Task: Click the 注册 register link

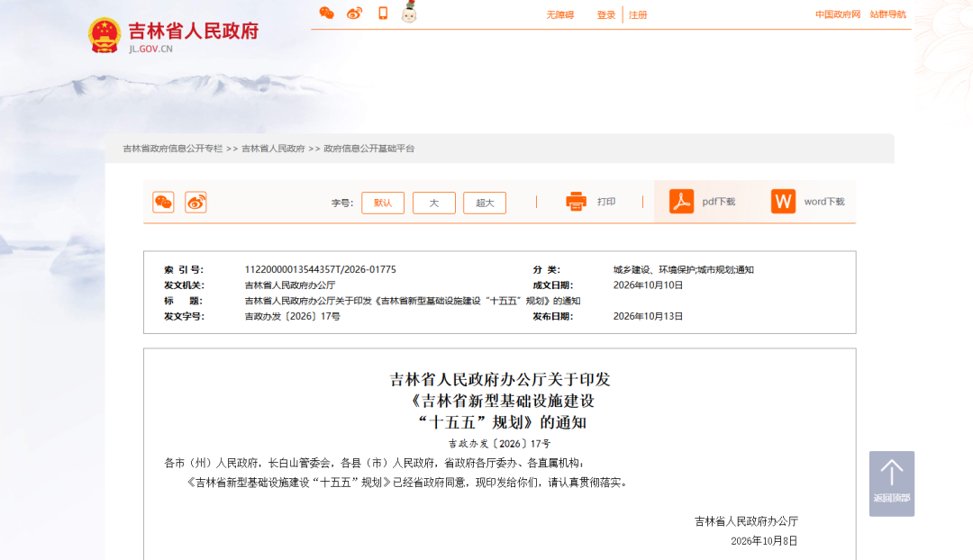Action: click(x=638, y=15)
